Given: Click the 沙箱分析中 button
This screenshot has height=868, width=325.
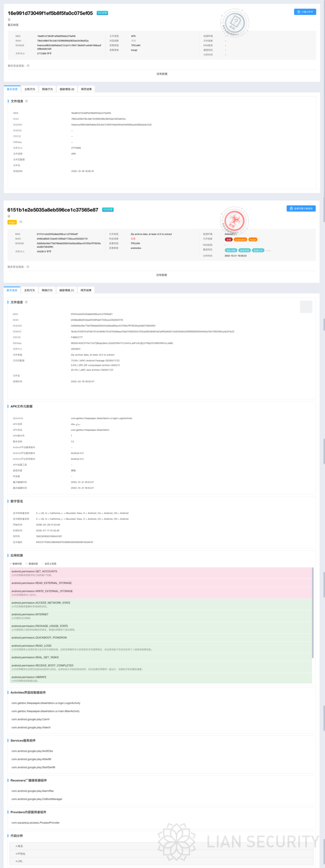Looking at the screenshot, I should 305,12.
